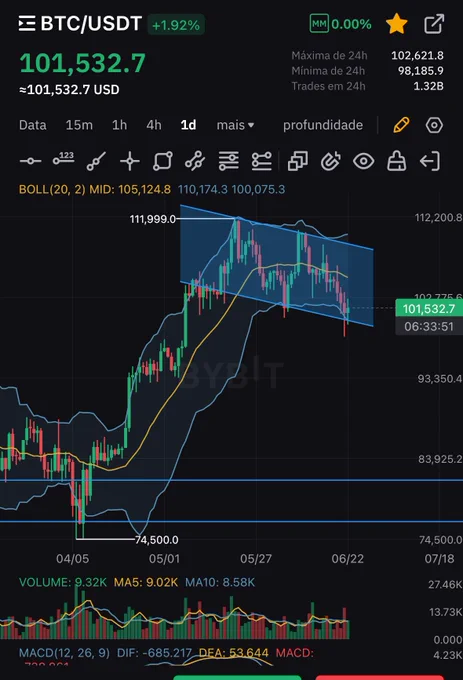Select the horizontal line drawing tool
Viewport: 463px width, 680px height.
(30, 161)
